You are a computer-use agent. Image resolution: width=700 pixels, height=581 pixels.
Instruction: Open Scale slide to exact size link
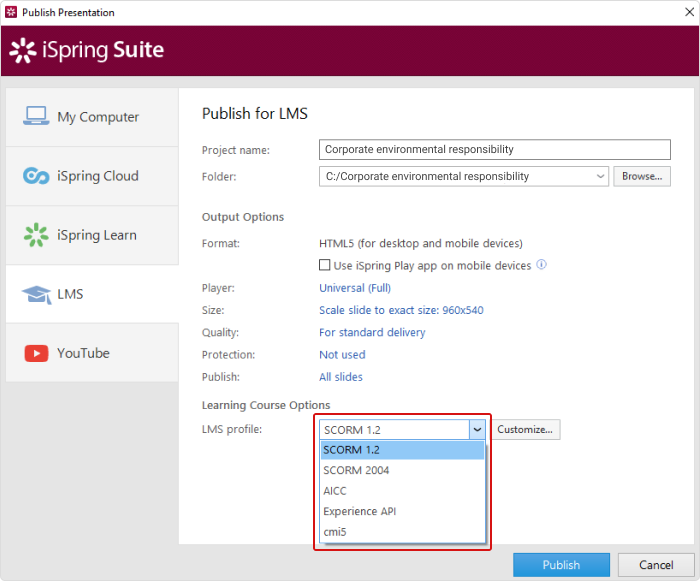[x=401, y=310]
